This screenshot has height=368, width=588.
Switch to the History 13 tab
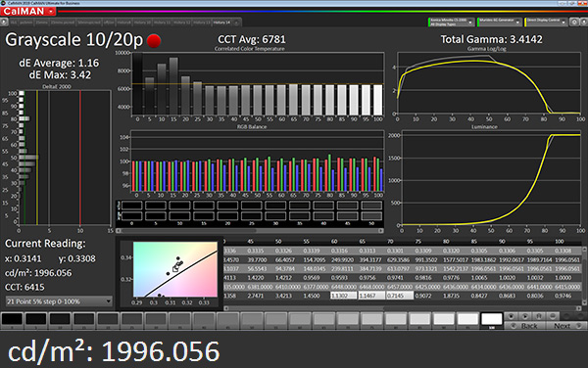pyautogui.click(x=202, y=23)
